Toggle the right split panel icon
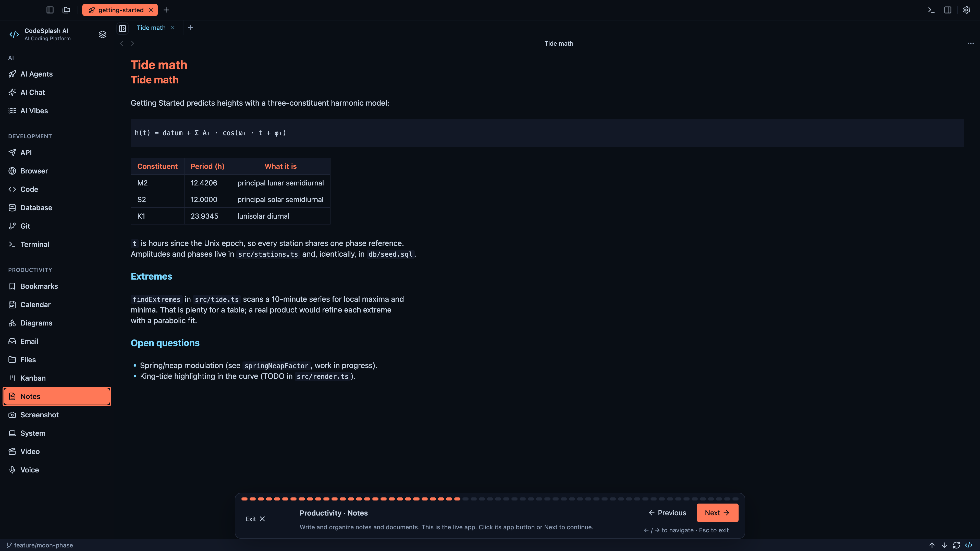This screenshot has width=980, height=551. pos(948,10)
